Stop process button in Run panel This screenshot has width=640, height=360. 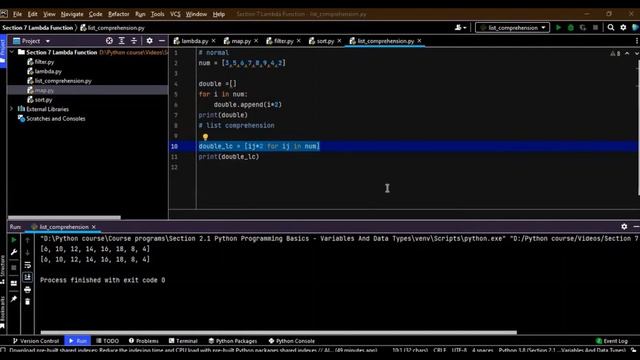13,268
